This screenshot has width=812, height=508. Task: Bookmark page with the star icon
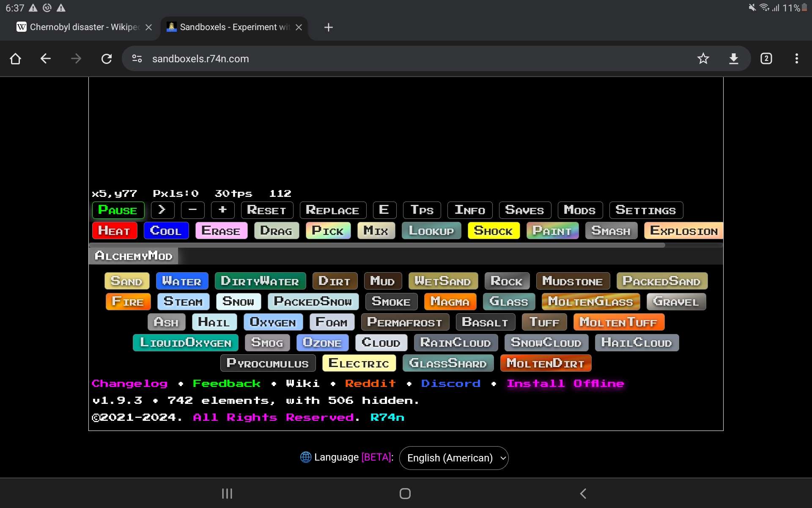703,58
